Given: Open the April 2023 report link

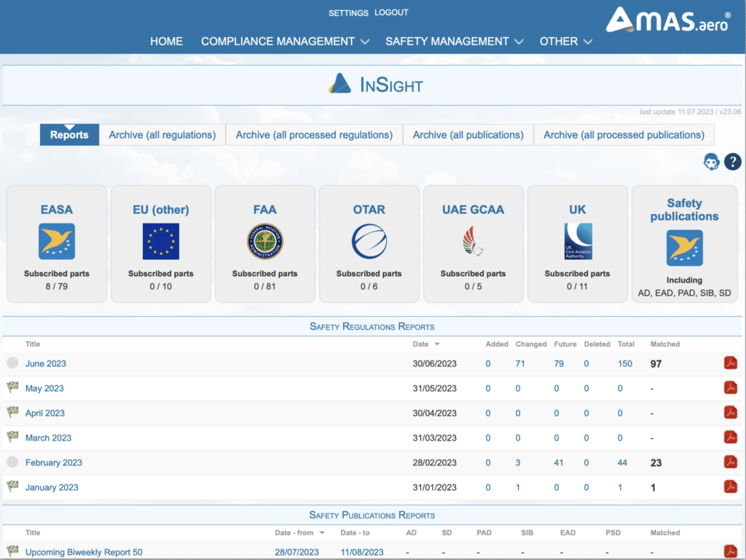Looking at the screenshot, I should pos(44,413).
